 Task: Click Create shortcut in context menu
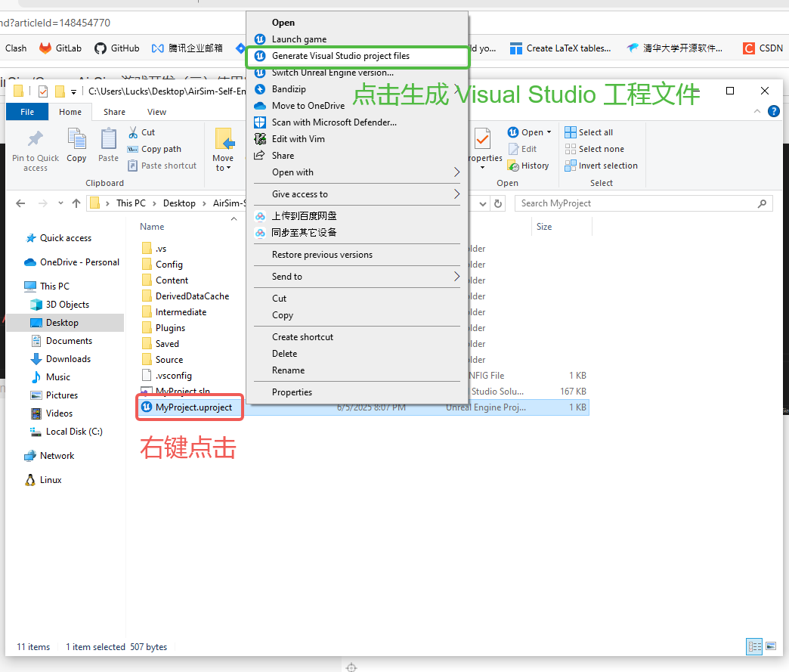click(357, 336)
